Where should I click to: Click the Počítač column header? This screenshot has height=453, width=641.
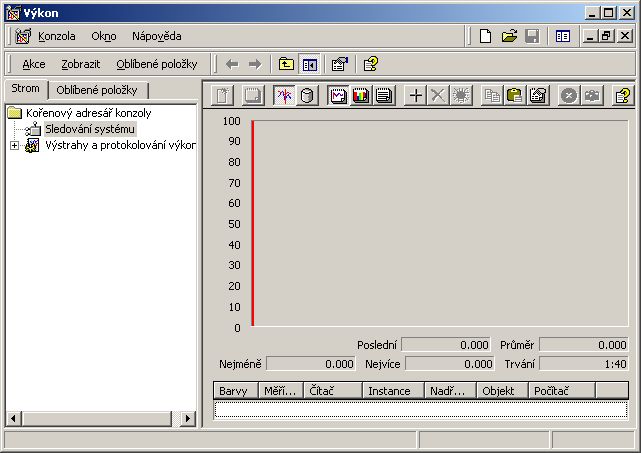tap(562, 390)
